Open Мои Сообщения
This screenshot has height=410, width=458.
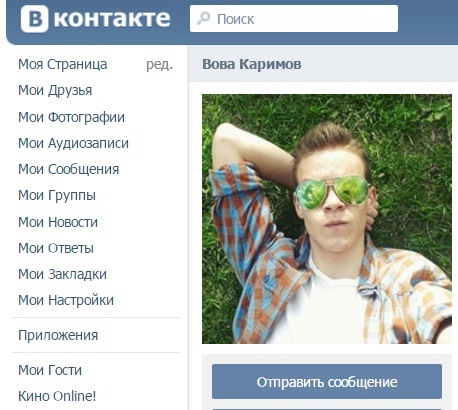click(x=68, y=169)
